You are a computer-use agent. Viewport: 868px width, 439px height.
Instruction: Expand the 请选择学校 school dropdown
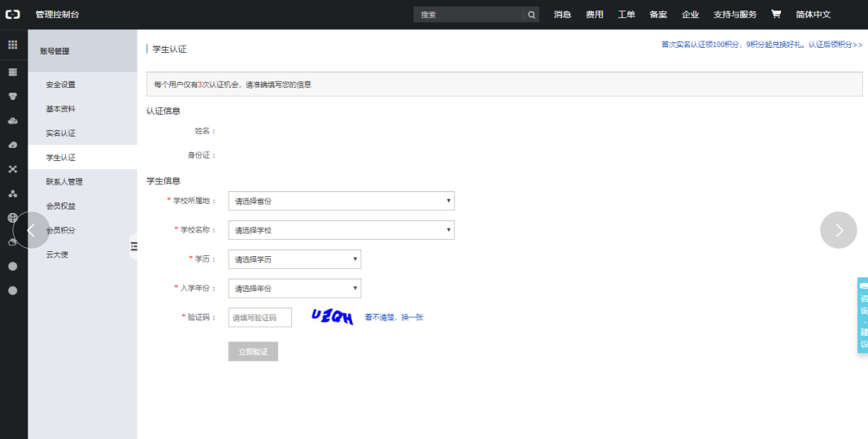[x=341, y=230]
